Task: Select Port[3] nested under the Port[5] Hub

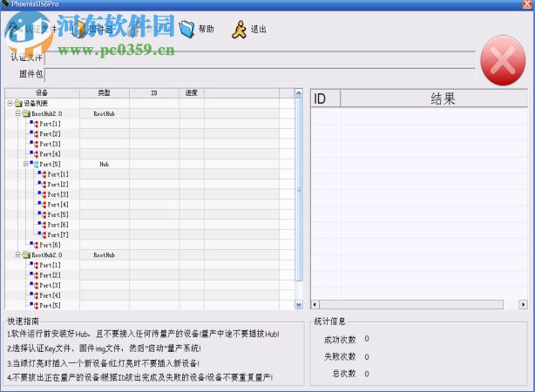Action: pyautogui.click(x=58, y=194)
